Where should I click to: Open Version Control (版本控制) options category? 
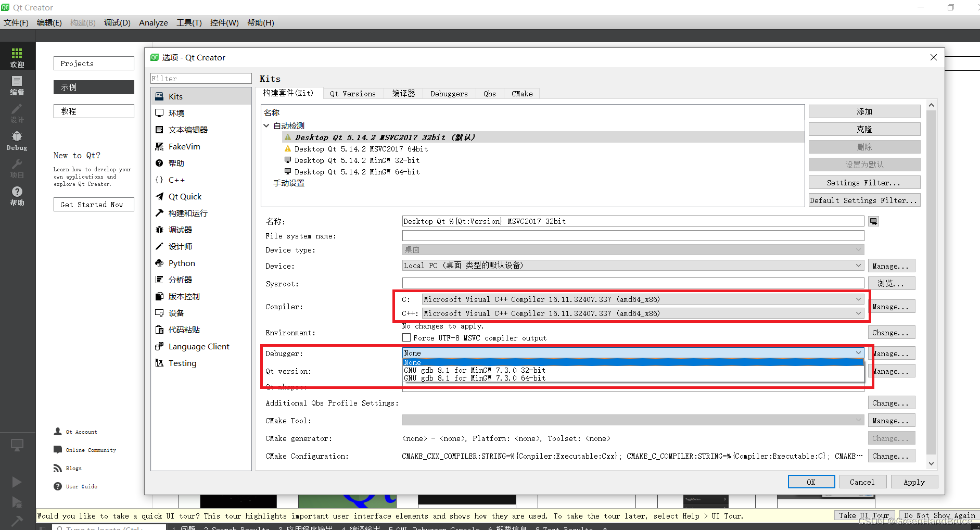(201, 296)
